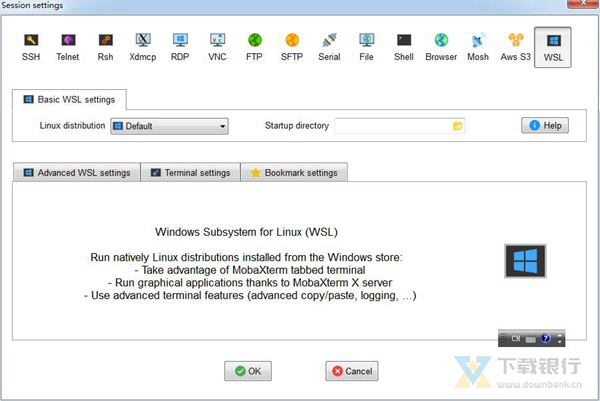The height and width of the screenshot is (401, 600).
Task: Open the RDP session type
Action: point(180,47)
